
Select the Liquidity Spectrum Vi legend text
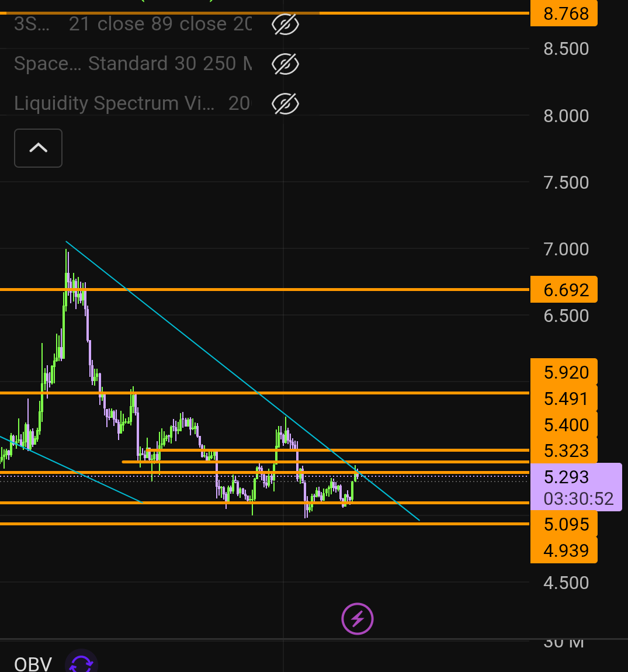tap(132, 103)
